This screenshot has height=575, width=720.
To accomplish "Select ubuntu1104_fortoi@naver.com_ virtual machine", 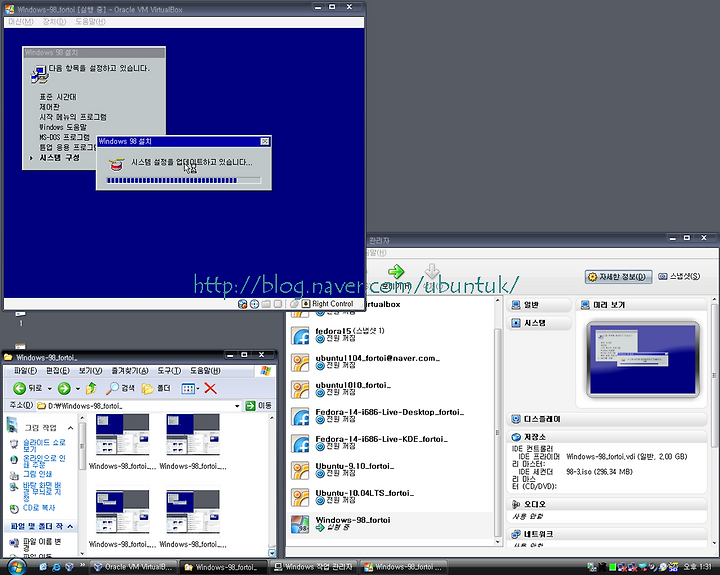I will point(390,362).
